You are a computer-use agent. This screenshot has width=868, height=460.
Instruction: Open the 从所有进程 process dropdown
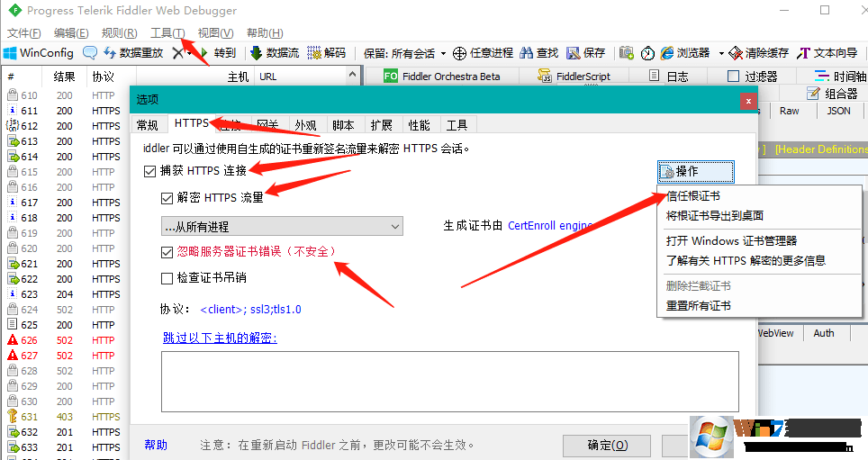click(282, 227)
